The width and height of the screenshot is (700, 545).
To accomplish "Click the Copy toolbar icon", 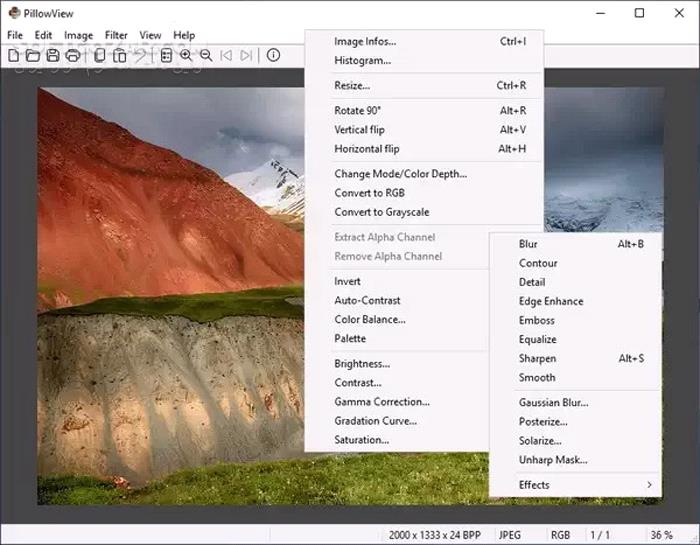I will click(x=99, y=56).
